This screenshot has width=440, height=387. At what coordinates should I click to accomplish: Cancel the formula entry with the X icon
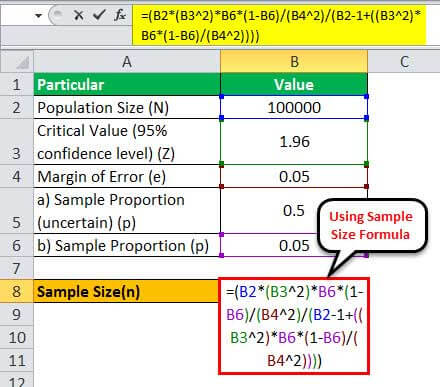(79, 15)
